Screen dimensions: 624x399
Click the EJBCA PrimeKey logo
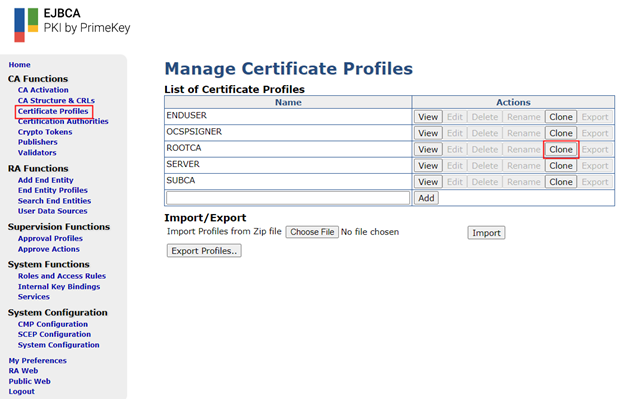click(x=72, y=25)
